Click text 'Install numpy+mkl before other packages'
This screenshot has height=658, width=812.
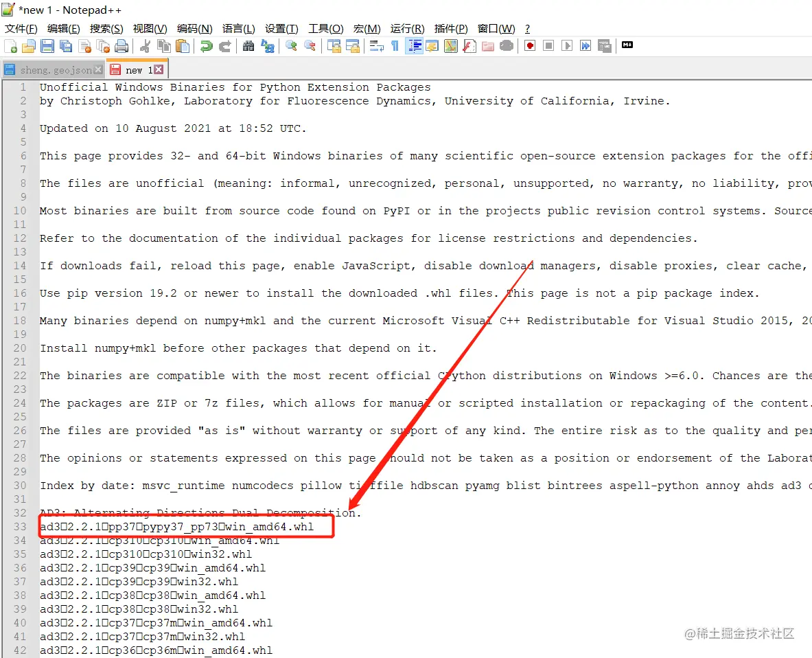(174, 348)
